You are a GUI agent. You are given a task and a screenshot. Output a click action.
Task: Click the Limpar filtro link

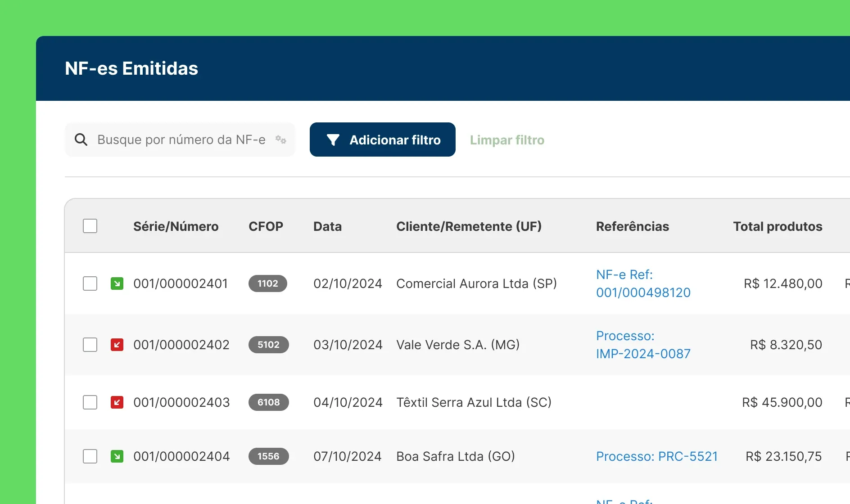pyautogui.click(x=507, y=140)
